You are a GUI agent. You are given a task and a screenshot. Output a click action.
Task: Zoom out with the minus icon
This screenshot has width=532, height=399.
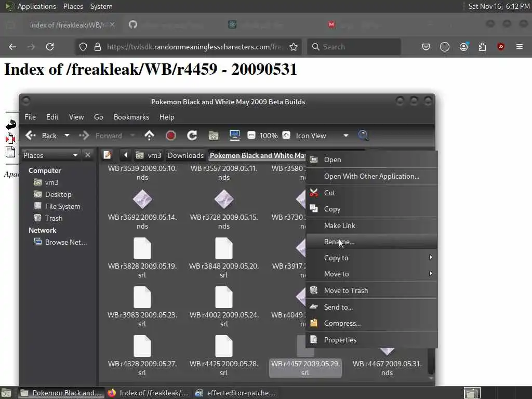point(251,136)
